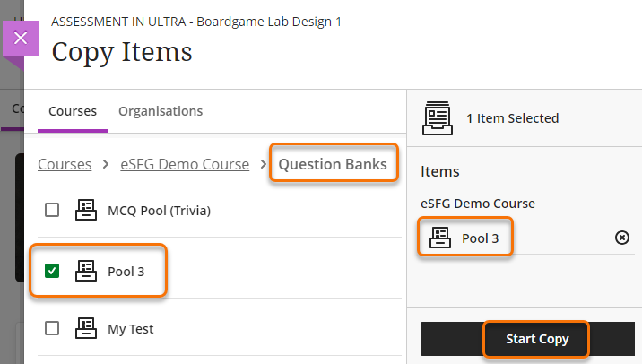This screenshot has height=364, width=642.
Task: Click the chevron after Courses breadcrumb
Action: click(x=106, y=165)
